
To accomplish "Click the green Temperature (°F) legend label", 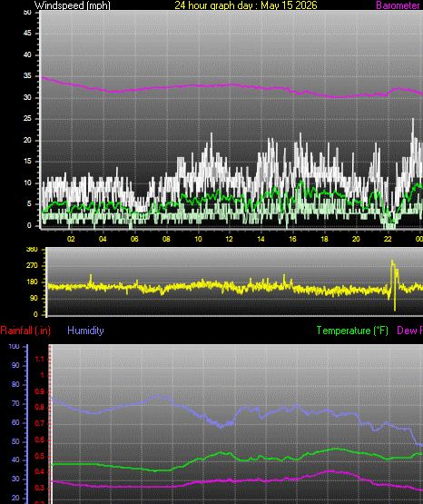I will pyautogui.click(x=352, y=331).
